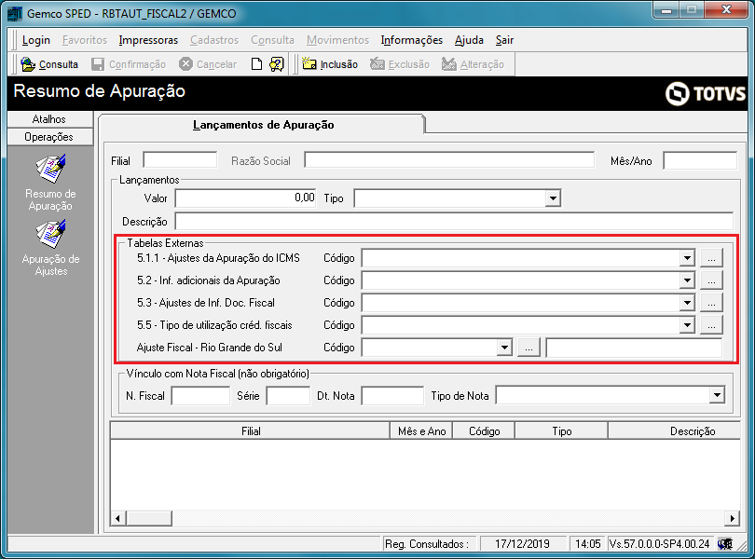Open the Impressoras menu

click(x=148, y=40)
